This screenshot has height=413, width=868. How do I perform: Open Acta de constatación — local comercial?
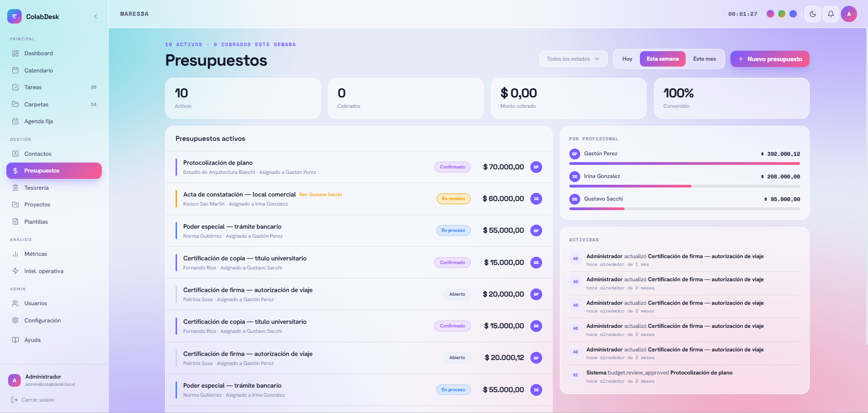[239, 195]
